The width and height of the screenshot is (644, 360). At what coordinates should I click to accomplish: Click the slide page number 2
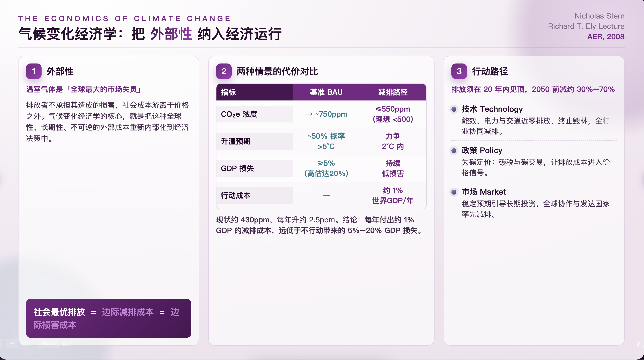[638, 344]
